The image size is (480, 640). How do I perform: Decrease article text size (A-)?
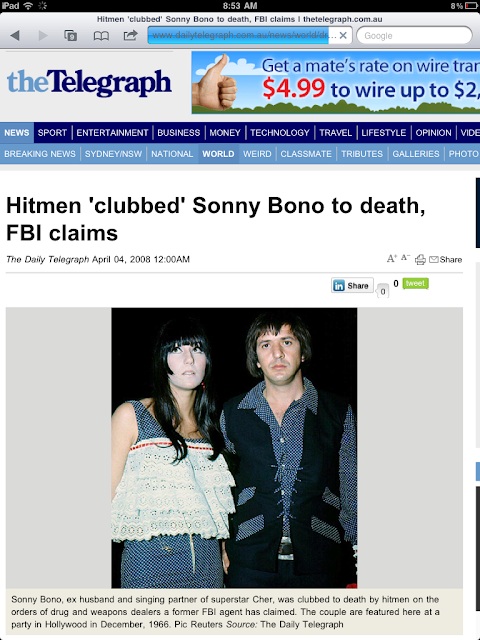tap(405, 258)
